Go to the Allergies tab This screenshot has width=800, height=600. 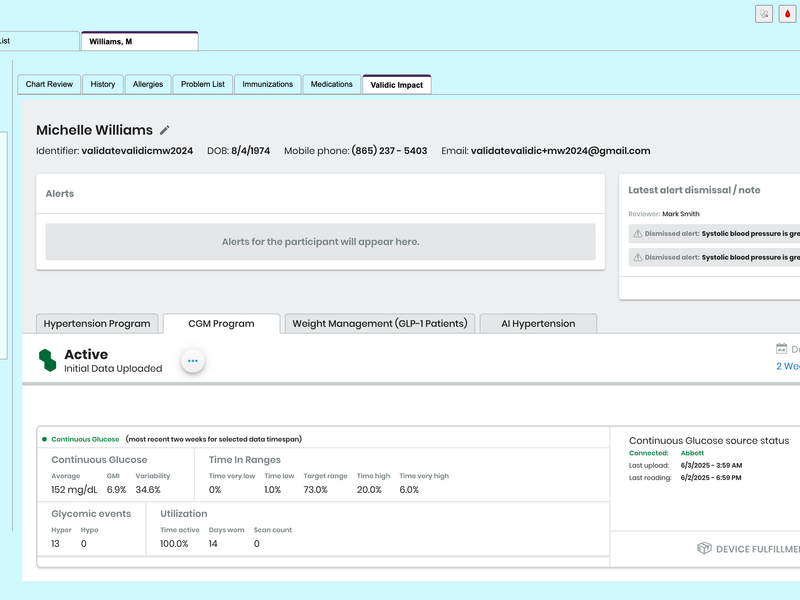148,85
